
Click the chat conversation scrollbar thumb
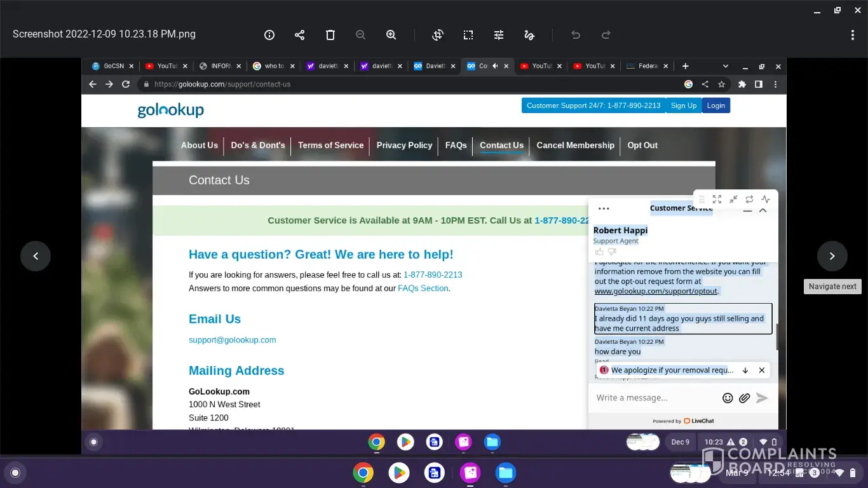[777, 337]
